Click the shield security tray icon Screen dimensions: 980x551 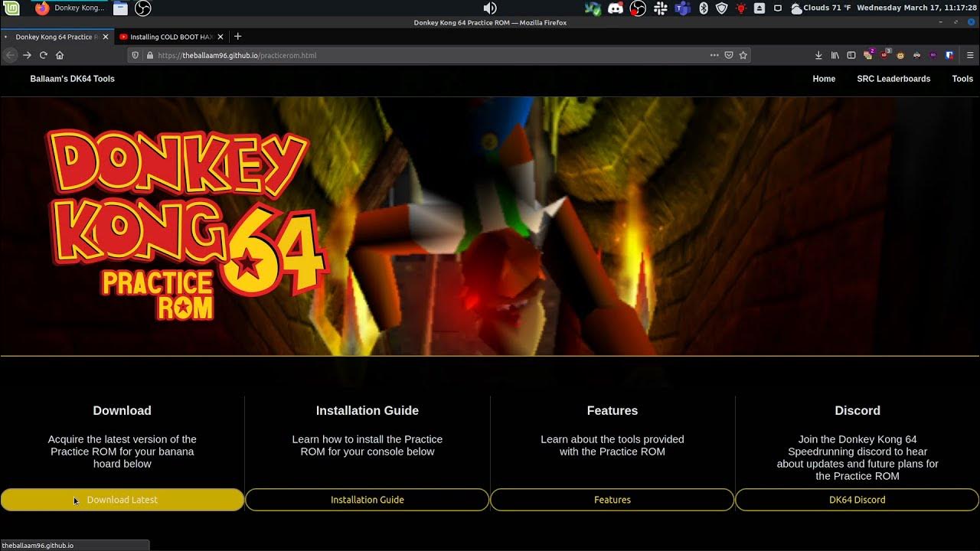pos(721,8)
